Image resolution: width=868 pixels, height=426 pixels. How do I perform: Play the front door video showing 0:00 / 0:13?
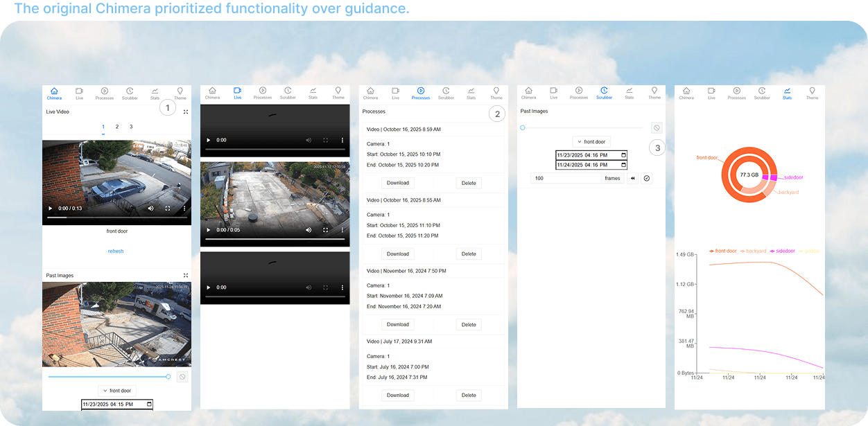point(50,208)
